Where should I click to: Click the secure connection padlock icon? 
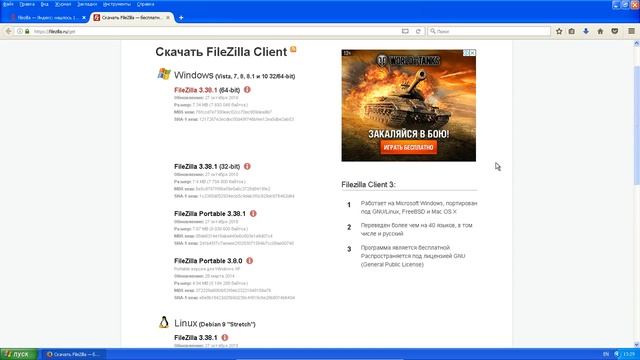pyautogui.click(x=27, y=31)
